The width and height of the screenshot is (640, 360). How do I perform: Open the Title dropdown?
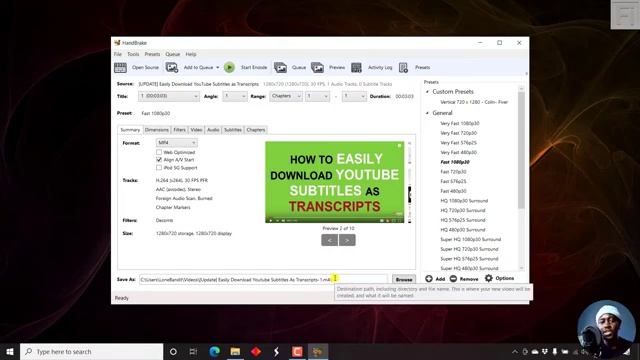click(x=169, y=96)
